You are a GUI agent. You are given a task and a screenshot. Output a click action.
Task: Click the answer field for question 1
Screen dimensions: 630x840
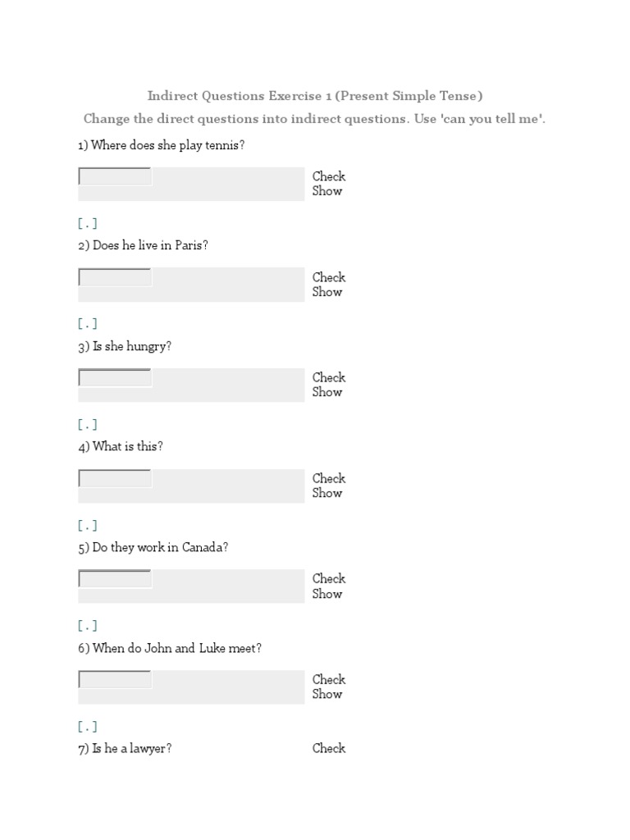coord(115,176)
